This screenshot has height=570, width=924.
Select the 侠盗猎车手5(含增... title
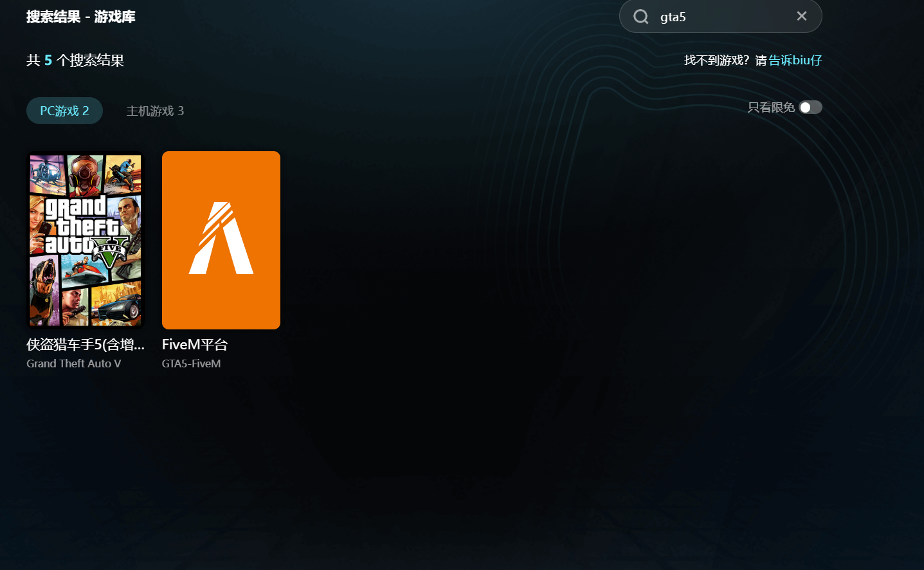click(86, 344)
